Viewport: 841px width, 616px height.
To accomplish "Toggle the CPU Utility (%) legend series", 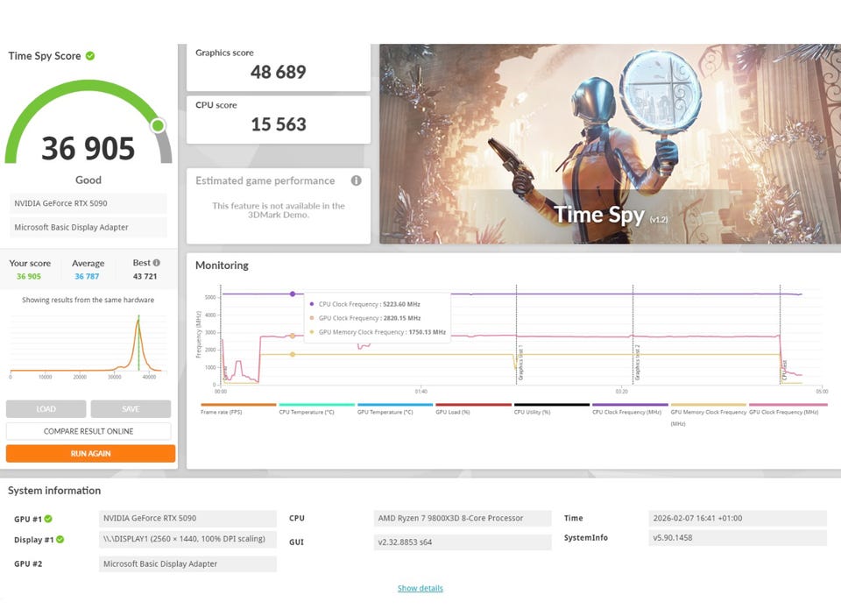I will (551, 409).
